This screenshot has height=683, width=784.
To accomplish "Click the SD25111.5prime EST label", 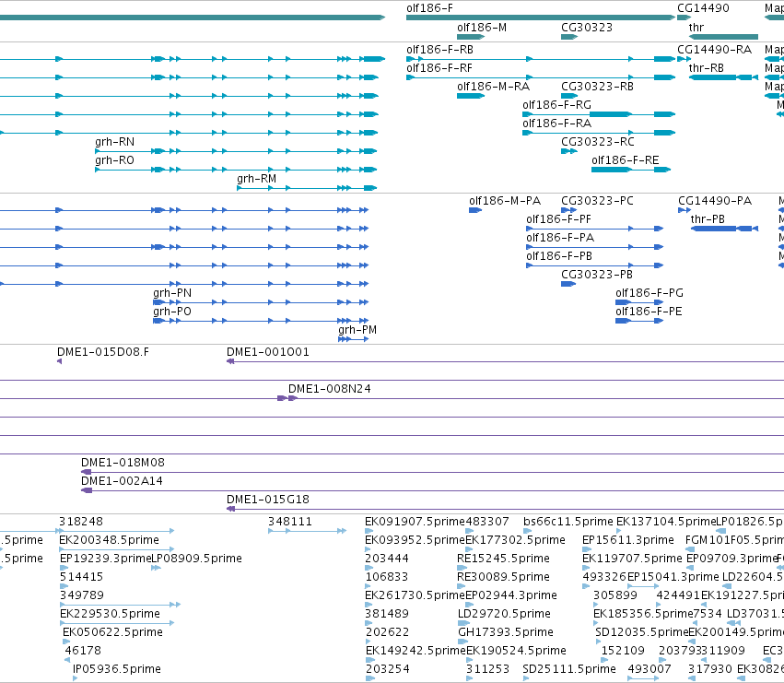I will pyautogui.click(x=569, y=669).
